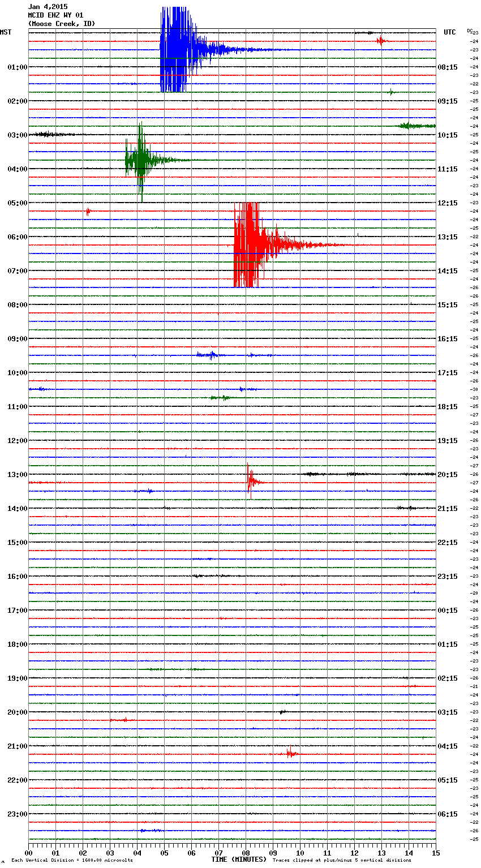Click minute tick '06' on bottom axis

(191, 853)
